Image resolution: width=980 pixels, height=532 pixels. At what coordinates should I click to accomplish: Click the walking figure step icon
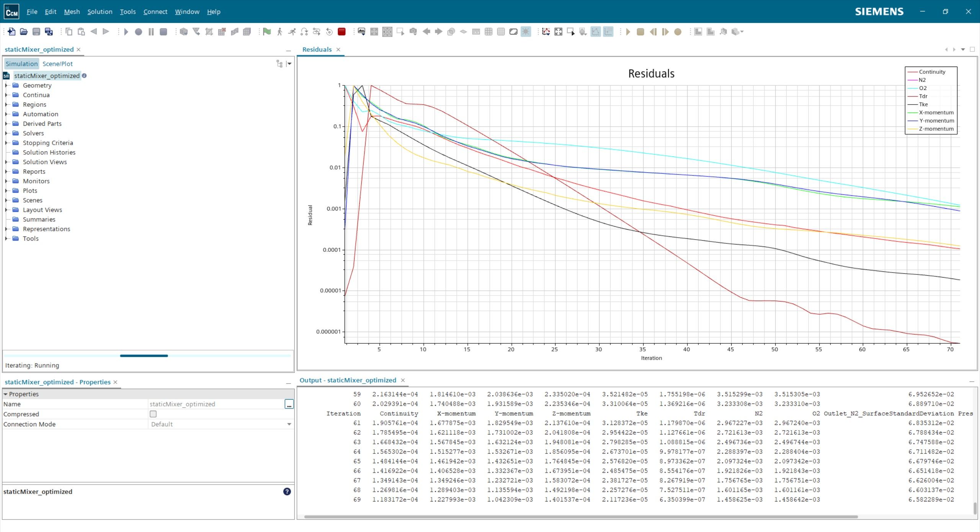click(x=279, y=32)
